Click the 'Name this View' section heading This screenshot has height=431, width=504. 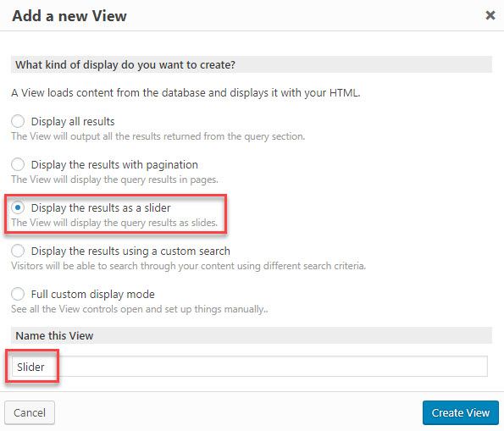54,335
